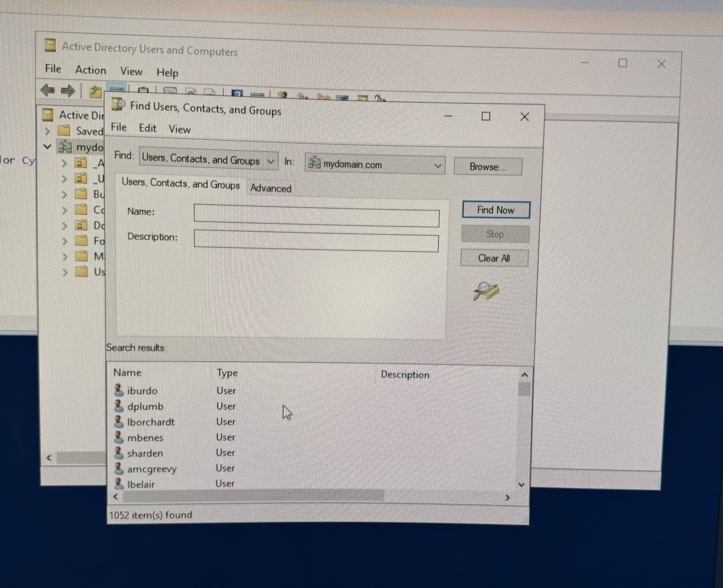This screenshot has height=588, width=723.
Task: Click the Back arrow toolbar icon
Action: tap(48, 90)
